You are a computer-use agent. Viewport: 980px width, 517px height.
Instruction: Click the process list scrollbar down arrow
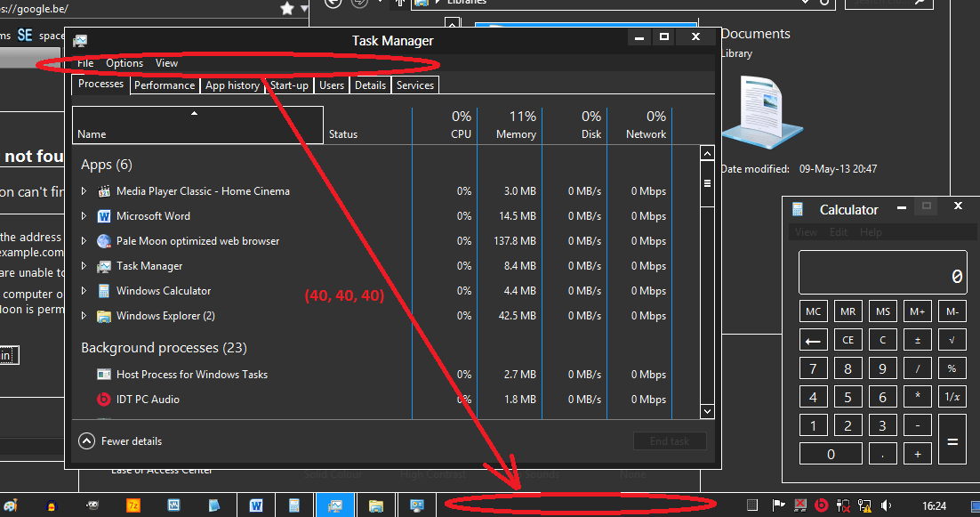[707, 411]
